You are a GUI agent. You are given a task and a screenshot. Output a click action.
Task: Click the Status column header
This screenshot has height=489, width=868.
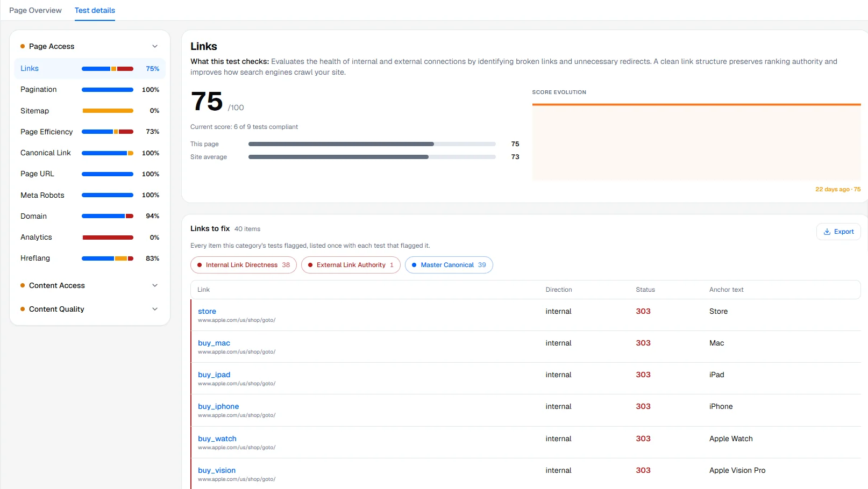(645, 290)
